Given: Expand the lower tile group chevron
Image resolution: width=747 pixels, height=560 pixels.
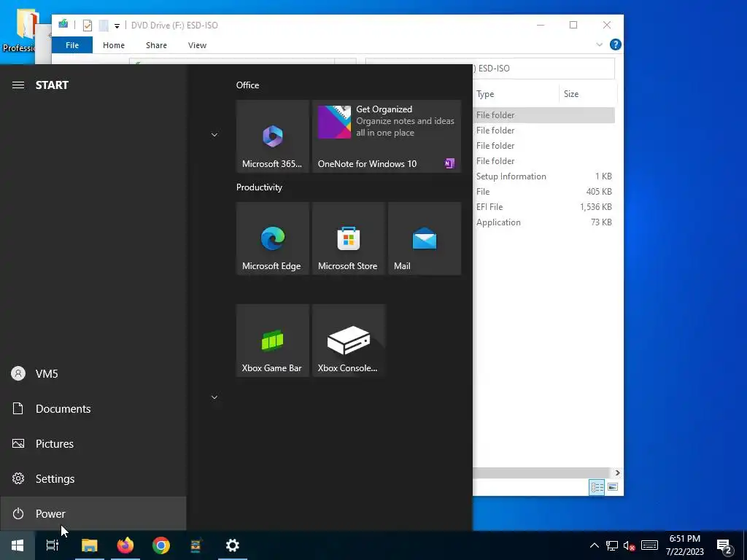Looking at the screenshot, I should [214, 397].
